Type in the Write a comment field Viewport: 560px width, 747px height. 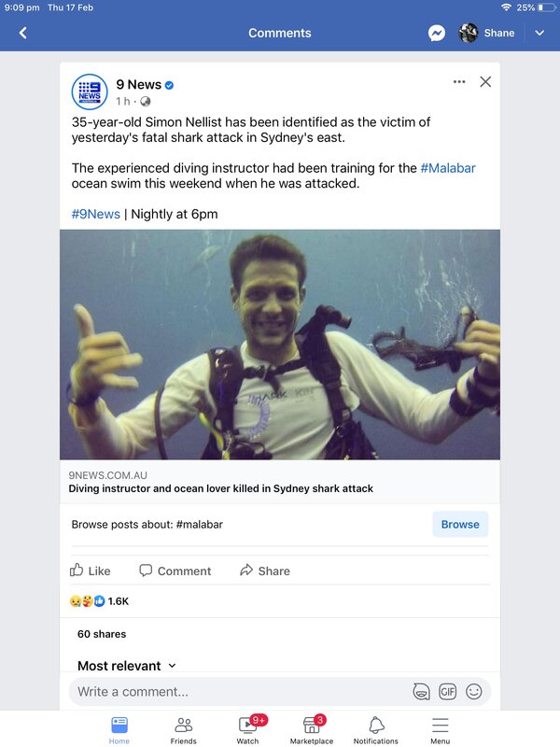click(233, 692)
